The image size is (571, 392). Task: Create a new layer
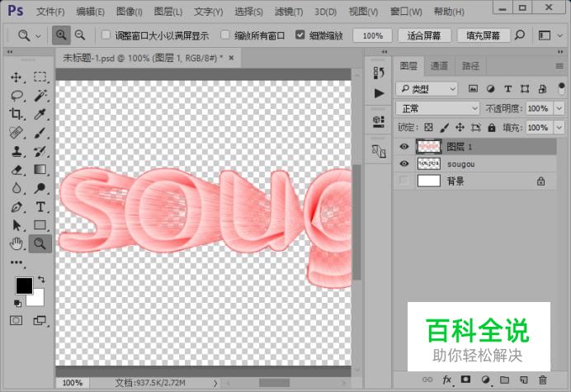tap(524, 380)
